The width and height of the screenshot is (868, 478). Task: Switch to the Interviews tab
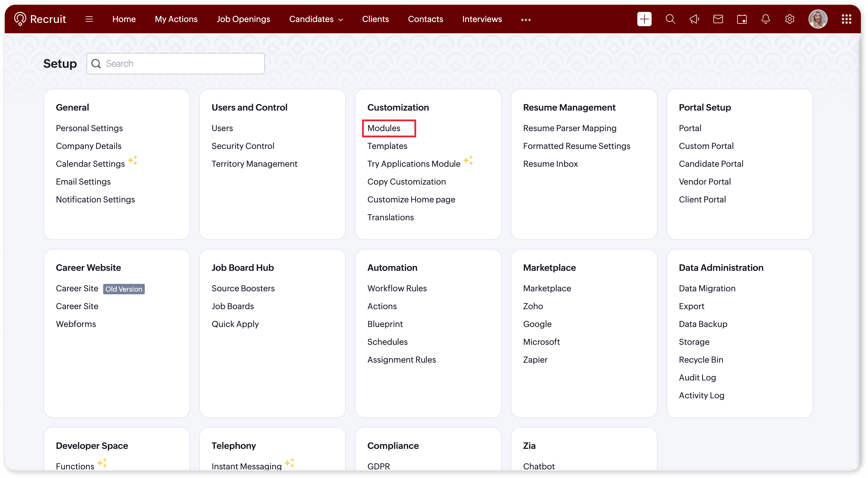pyautogui.click(x=482, y=19)
